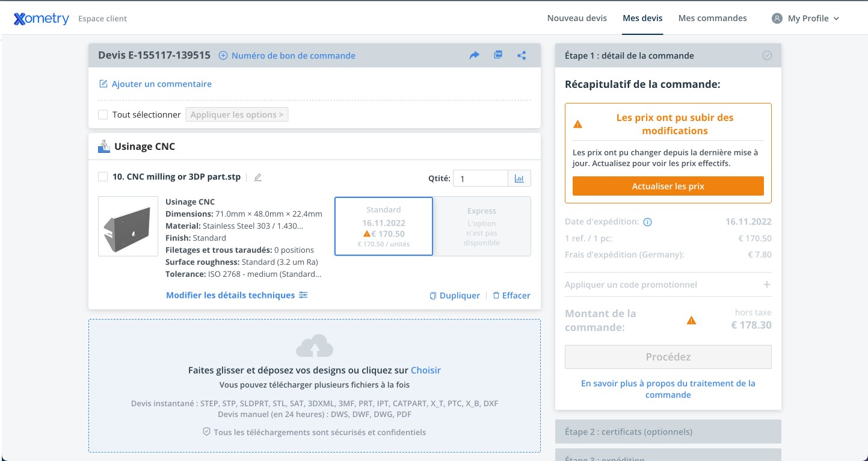The image size is (868, 461).
Task: Click the quantity input field
Action: point(480,179)
